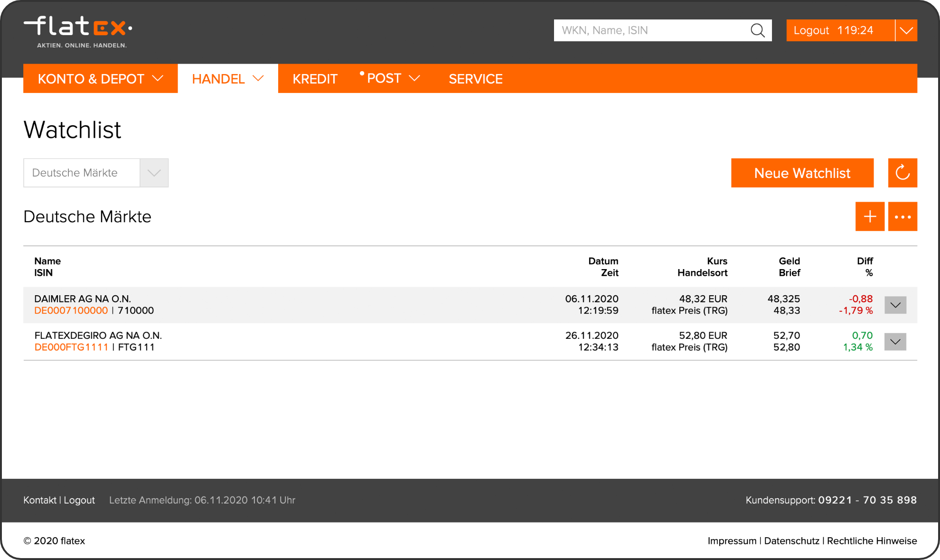The height and width of the screenshot is (560, 940).
Task: Select the Kredit menu item
Action: (x=315, y=79)
